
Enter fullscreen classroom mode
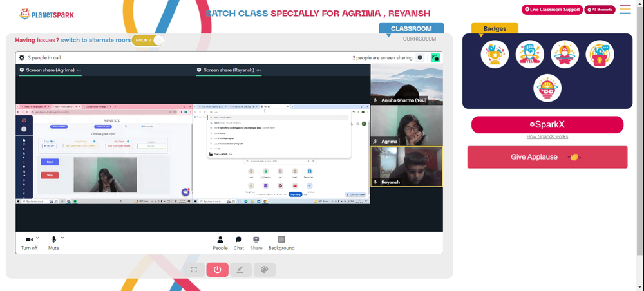[x=194, y=270]
